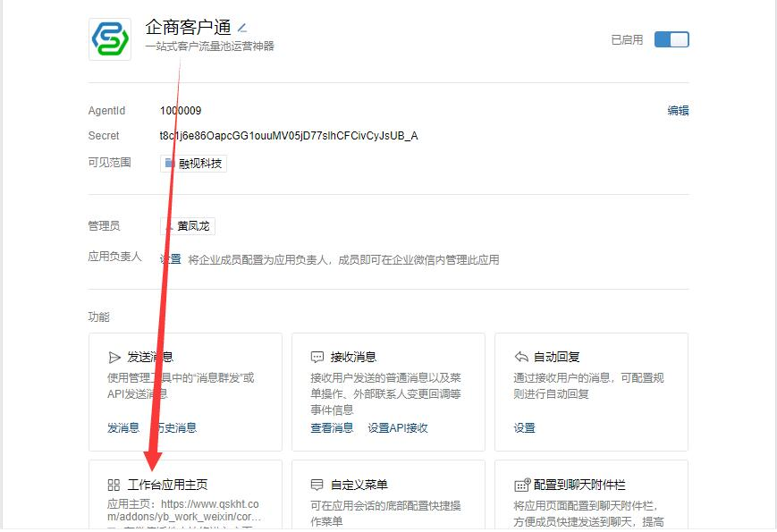Open the 设置 link under 自动回复
The image size is (777, 532).
524,428
